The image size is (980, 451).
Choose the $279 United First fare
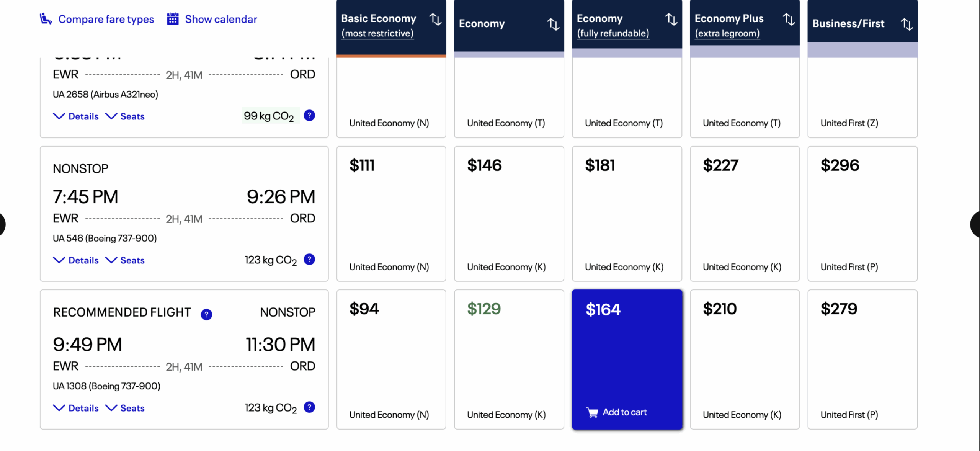[862, 359]
